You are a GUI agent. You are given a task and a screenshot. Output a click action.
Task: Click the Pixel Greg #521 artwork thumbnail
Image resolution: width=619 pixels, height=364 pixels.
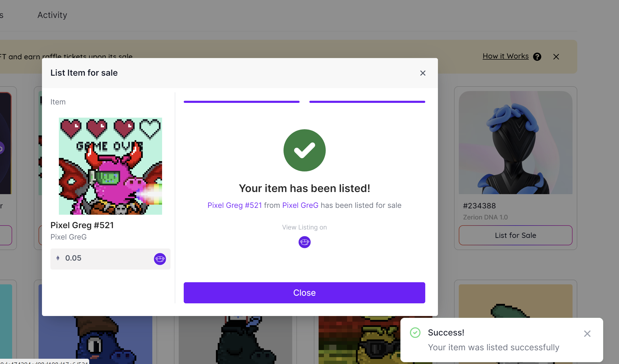click(x=110, y=166)
